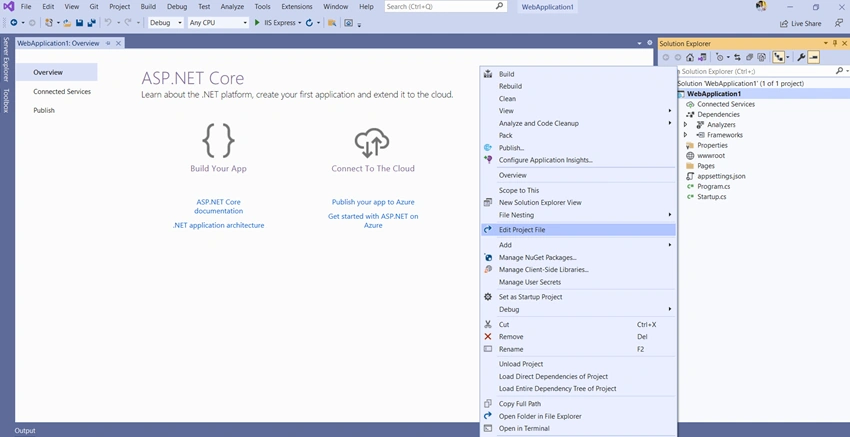This screenshot has width=850, height=437.
Task: Open the Git menu
Action: [x=94, y=7]
